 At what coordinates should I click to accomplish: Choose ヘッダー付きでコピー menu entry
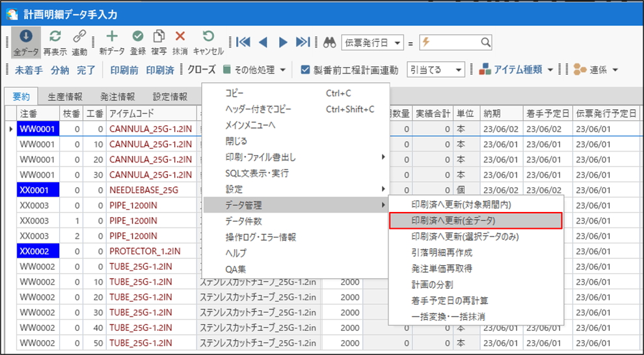click(x=296, y=109)
